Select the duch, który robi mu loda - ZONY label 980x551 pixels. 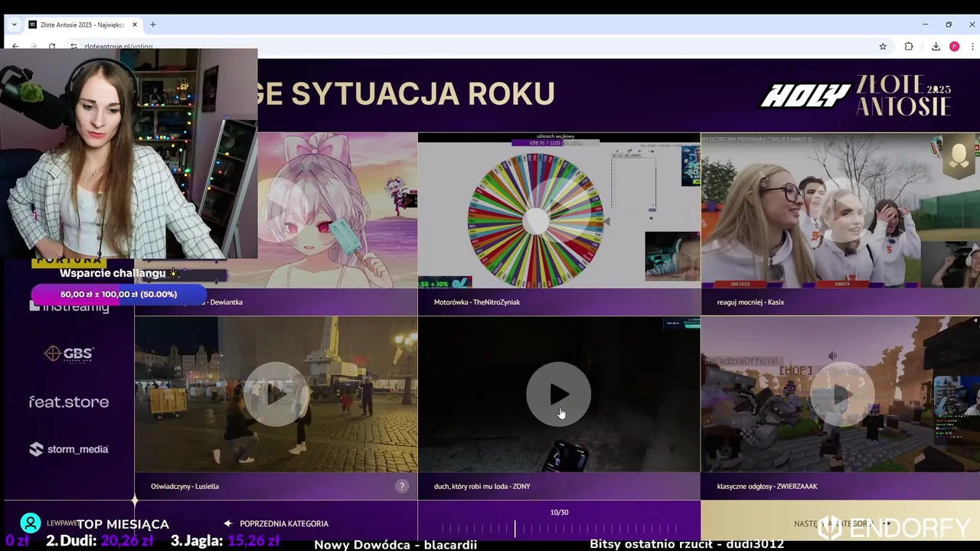click(482, 486)
